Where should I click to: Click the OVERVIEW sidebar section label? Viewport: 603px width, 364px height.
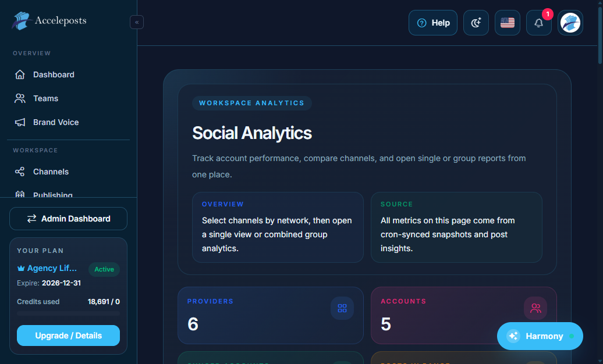click(x=32, y=53)
